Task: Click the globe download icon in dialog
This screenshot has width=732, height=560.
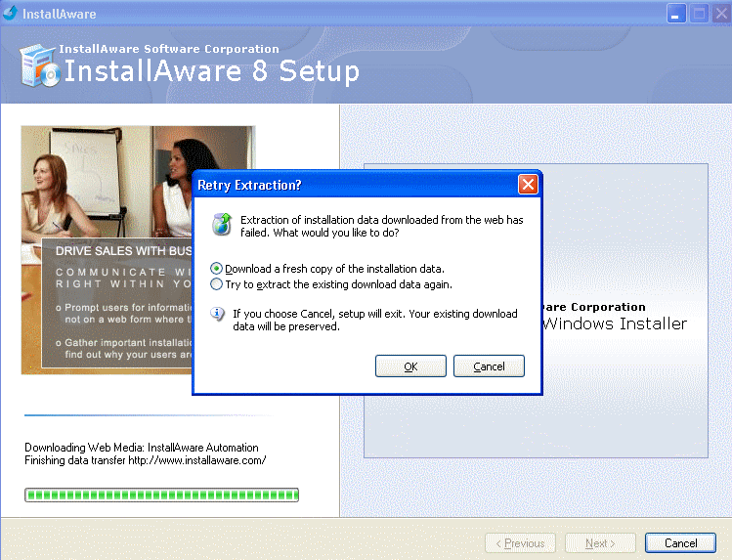Action: click(222, 225)
